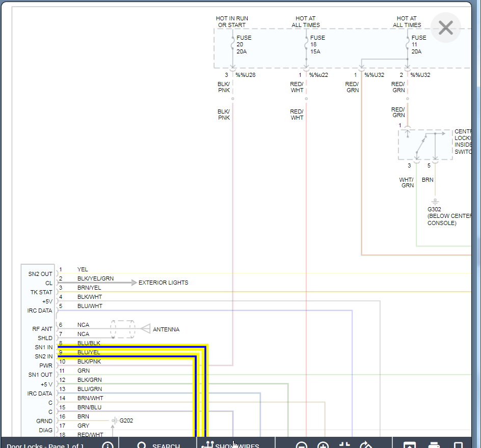
Task: Click the Search magnifier button
Action: pyautogui.click(x=142, y=446)
